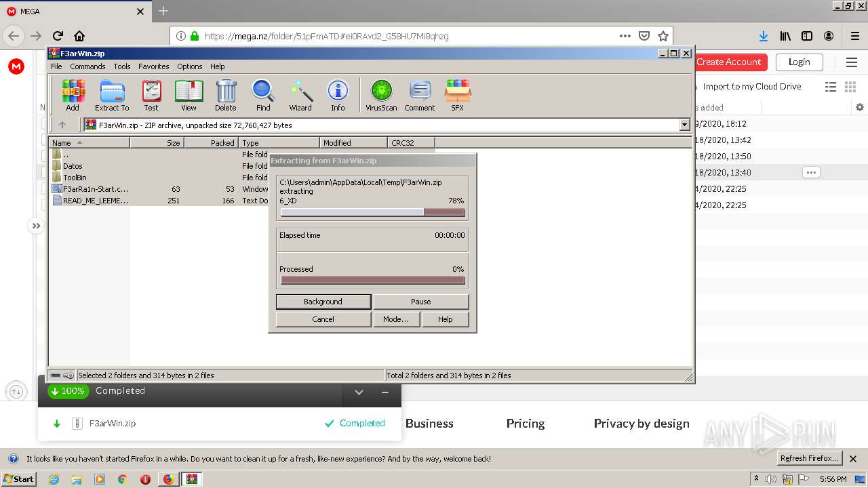868x488 pixels.
Task: Click MEGA Login button
Action: click(x=799, y=62)
